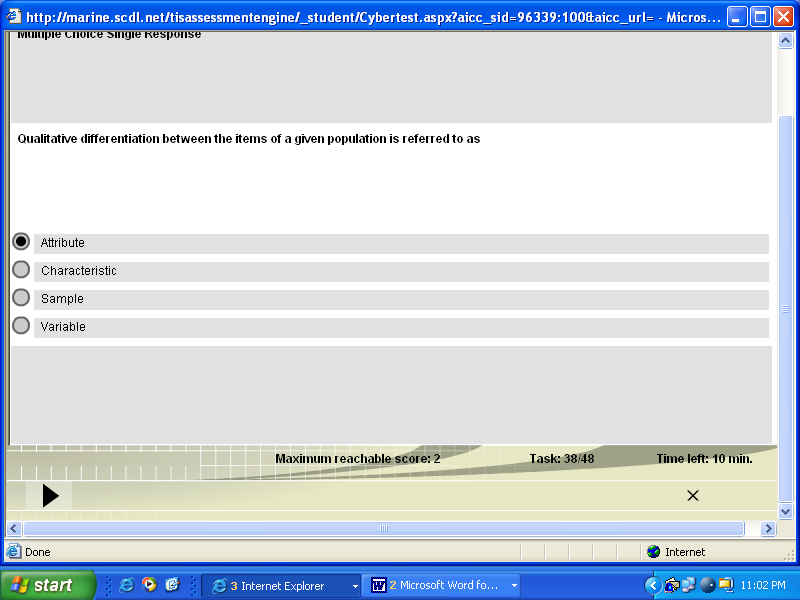Open the folder synchronization tray icon

726,585
